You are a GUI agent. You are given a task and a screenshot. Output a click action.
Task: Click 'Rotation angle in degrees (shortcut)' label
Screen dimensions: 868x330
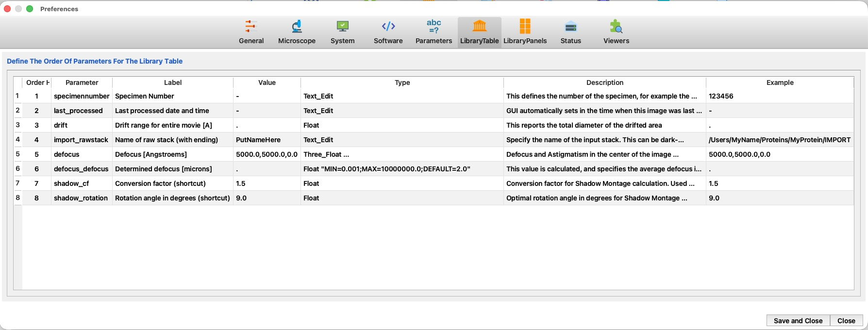coord(173,198)
